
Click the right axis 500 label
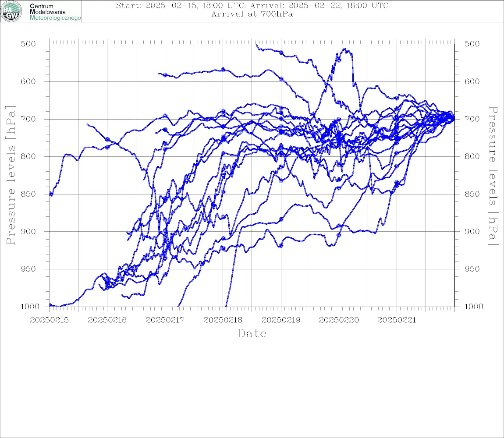pyautogui.click(x=472, y=44)
